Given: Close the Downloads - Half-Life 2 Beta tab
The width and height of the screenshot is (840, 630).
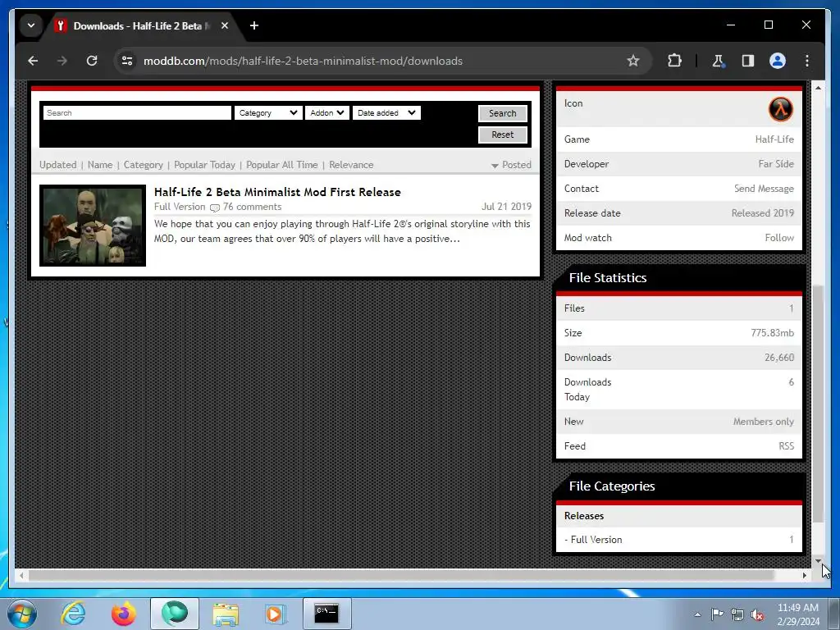Looking at the screenshot, I should tap(225, 25).
